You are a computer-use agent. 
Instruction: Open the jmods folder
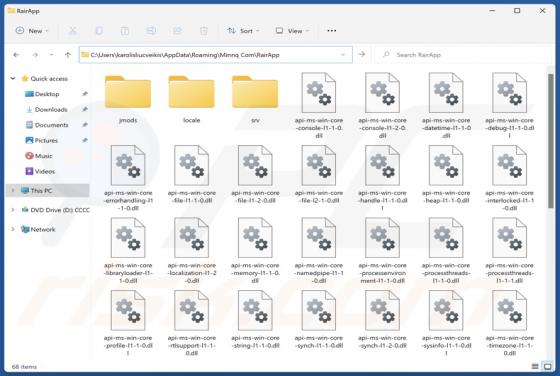(x=128, y=99)
